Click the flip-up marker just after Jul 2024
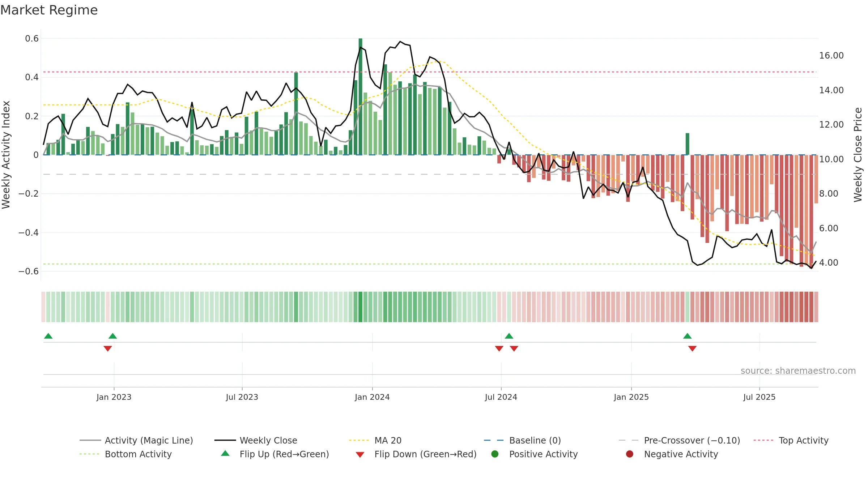Image resolution: width=868 pixels, height=488 pixels. (x=509, y=336)
